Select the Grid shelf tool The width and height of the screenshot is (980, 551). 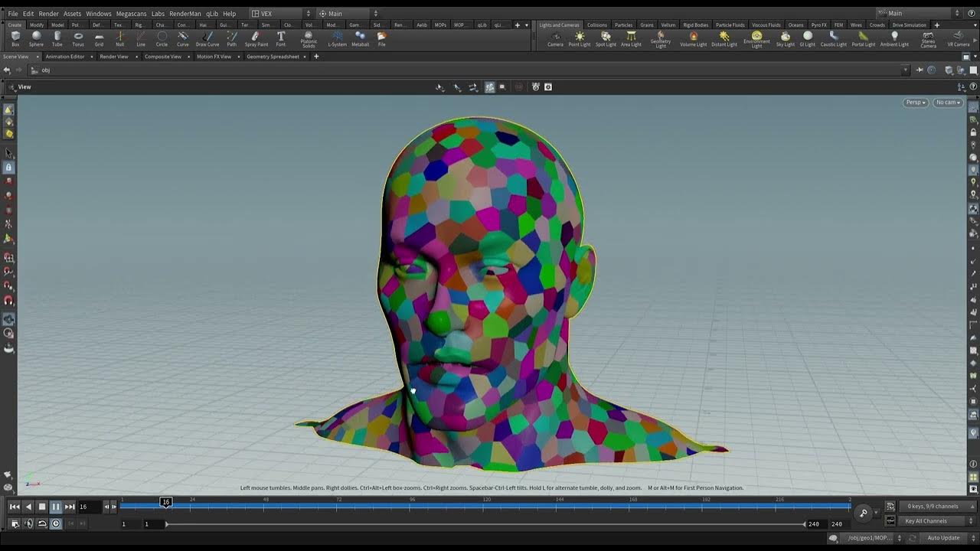[x=99, y=39]
